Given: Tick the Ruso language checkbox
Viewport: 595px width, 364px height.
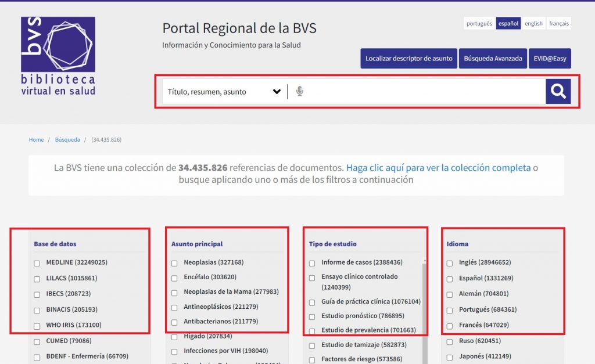Looking at the screenshot, I should coord(450,341).
